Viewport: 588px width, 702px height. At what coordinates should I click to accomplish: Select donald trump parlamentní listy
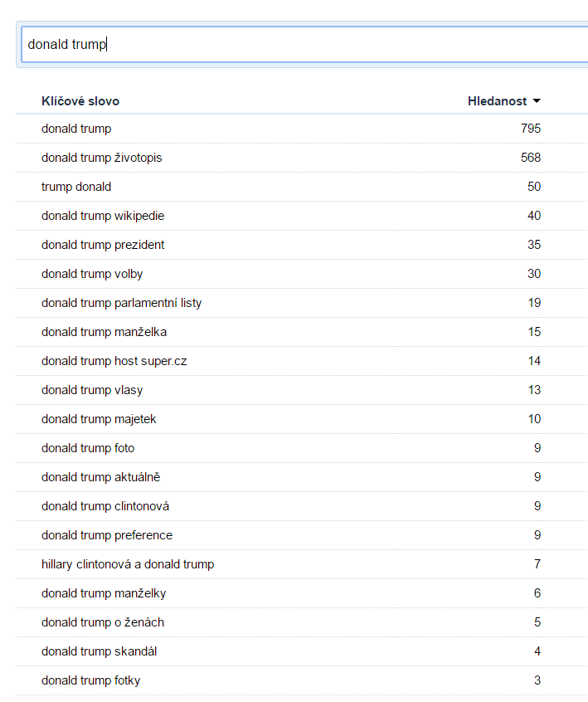point(122,303)
